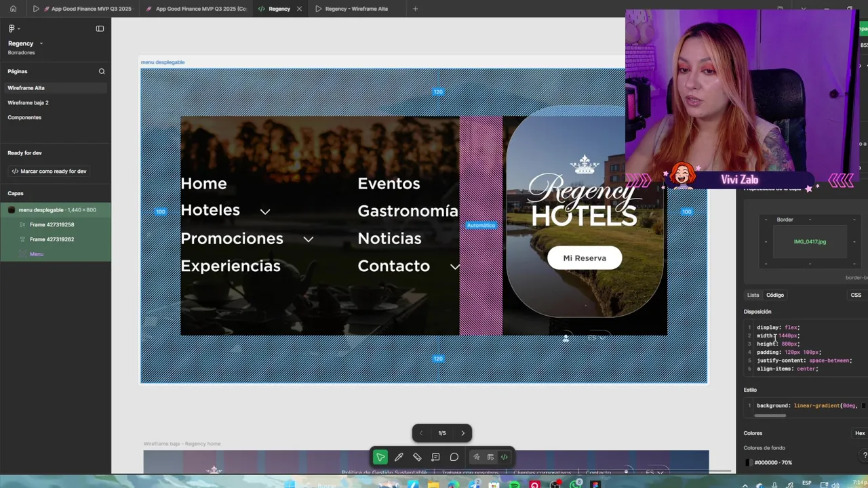Click the help question mark button

point(865,455)
